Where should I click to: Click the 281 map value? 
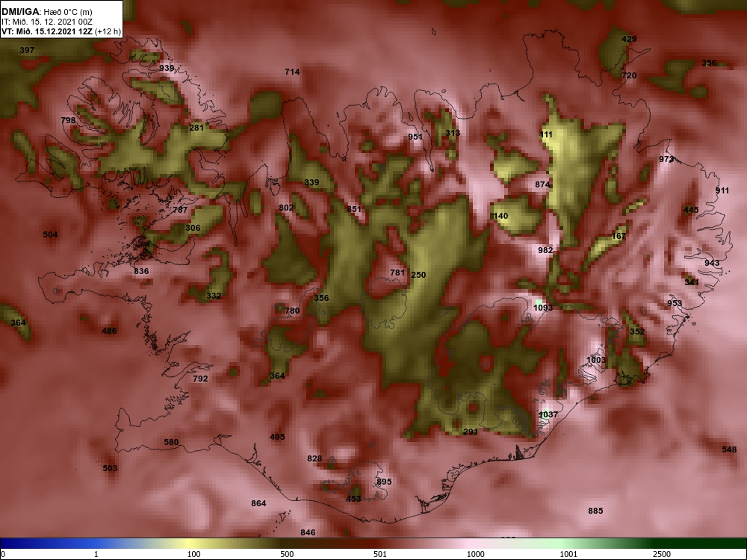pyautogui.click(x=196, y=128)
